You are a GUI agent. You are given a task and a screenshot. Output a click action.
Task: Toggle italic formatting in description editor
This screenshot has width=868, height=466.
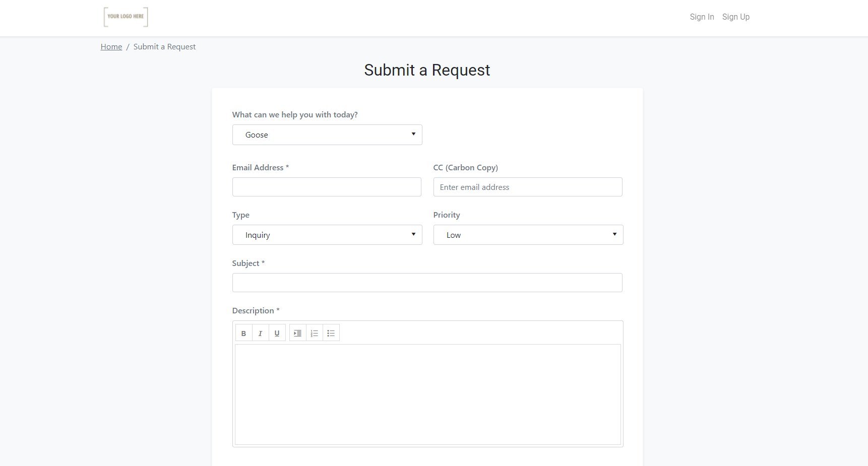click(261, 333)
